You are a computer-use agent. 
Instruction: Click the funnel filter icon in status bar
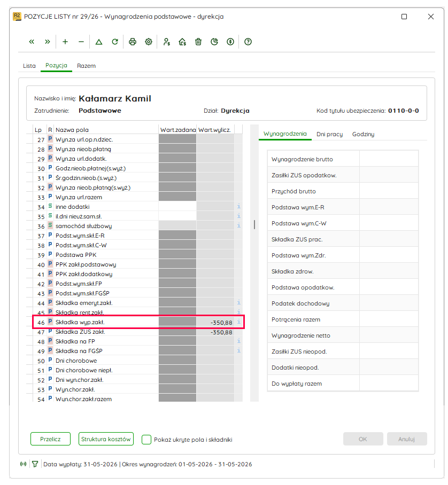click(x=35, y=464)
